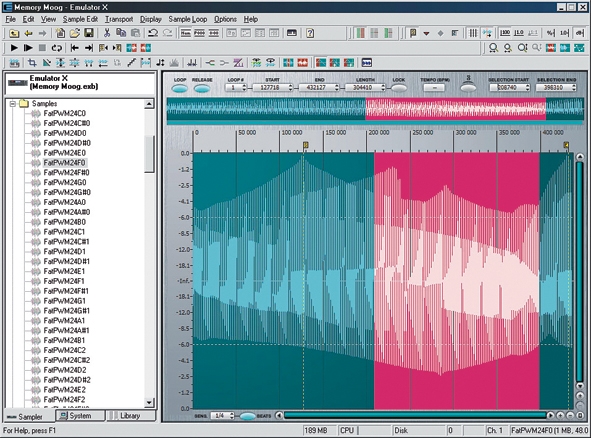Click the Paste clipboard icon
The image size is (591, 438).
click(x=135, y=33)
